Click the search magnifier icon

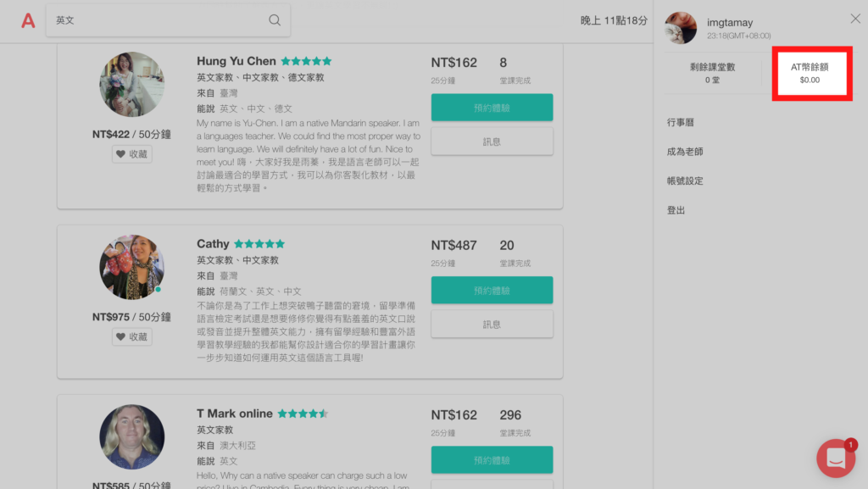pyautogui.click(x=275, y=20)
